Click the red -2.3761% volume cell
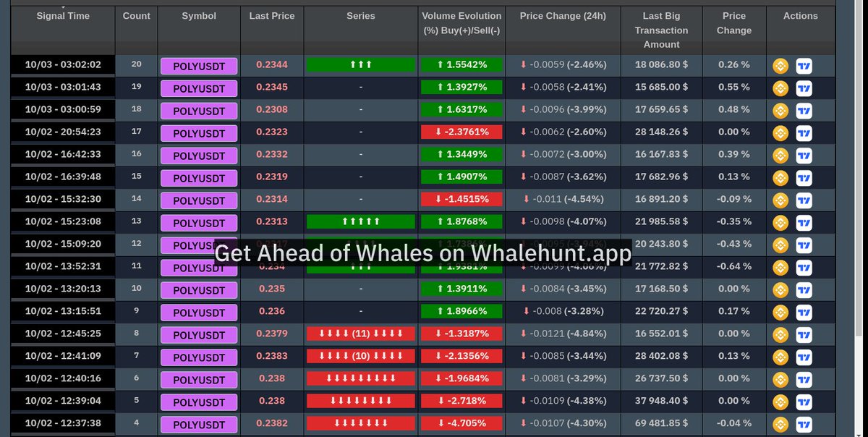Screen dimensions: 868x437 click(461, 132)
